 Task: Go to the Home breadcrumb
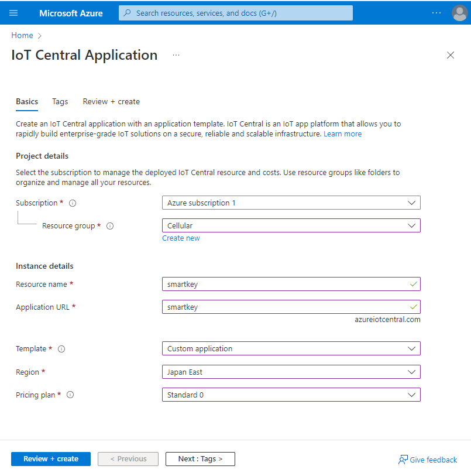(x=22, y=35)
